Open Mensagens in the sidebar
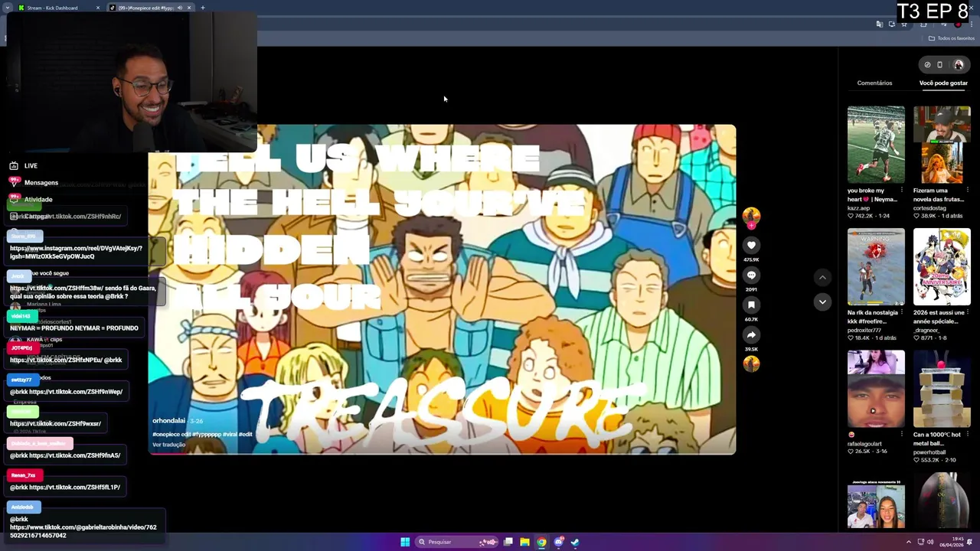Viewport: 980px width, 551px height. 34,182
